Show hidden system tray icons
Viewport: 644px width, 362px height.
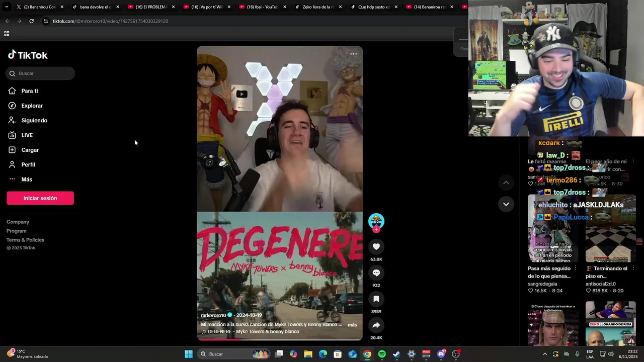(544, 354)
